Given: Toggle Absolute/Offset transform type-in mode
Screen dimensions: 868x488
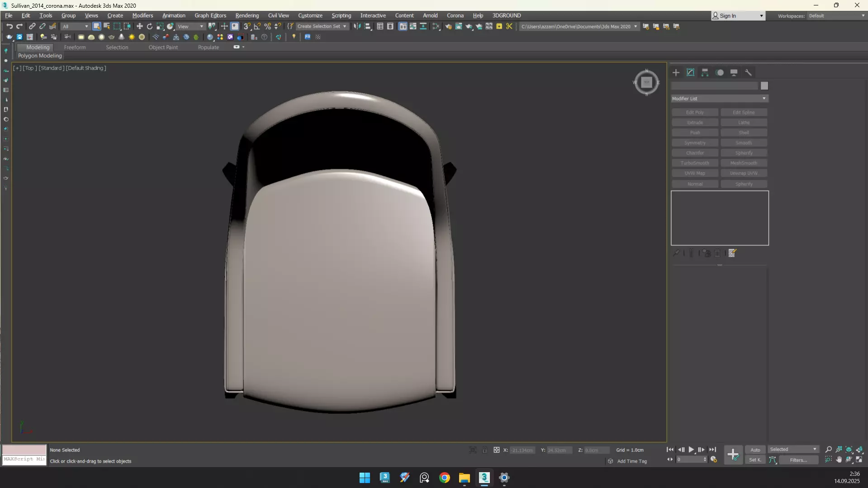Looking at the screenshot, I should click(496, 450).
